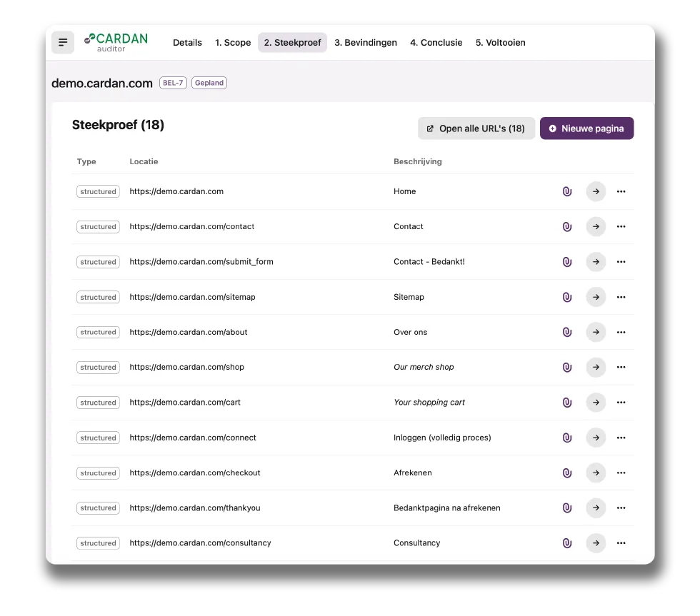This screenshot has height=616, width=700.
Task: Click the 'Bedanktpagina na afrekenen' description
Action: pyautogui.click(x=447, y=508)
